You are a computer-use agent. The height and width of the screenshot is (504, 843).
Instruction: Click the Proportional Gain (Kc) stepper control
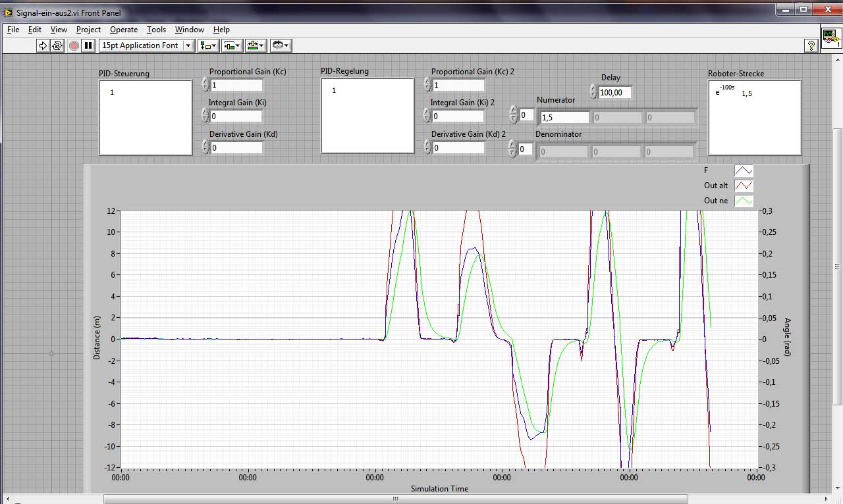coord(205,85)
